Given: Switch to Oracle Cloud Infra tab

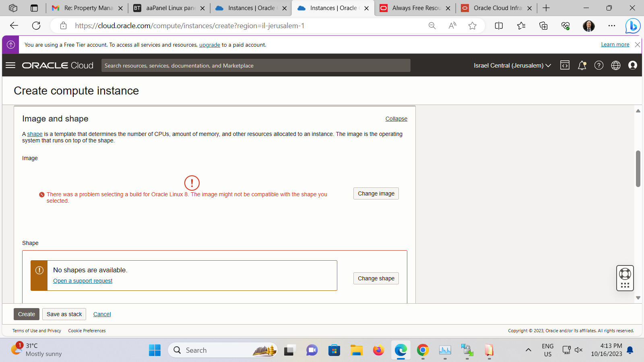Looking at the screenshot, I should [x=497, y=8].
